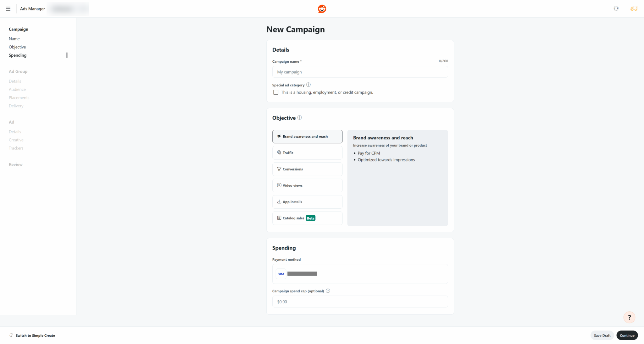Click the Campaign sidebar heading
The height and width of the screenshot is (344, 644).
(x=19, y=29)
